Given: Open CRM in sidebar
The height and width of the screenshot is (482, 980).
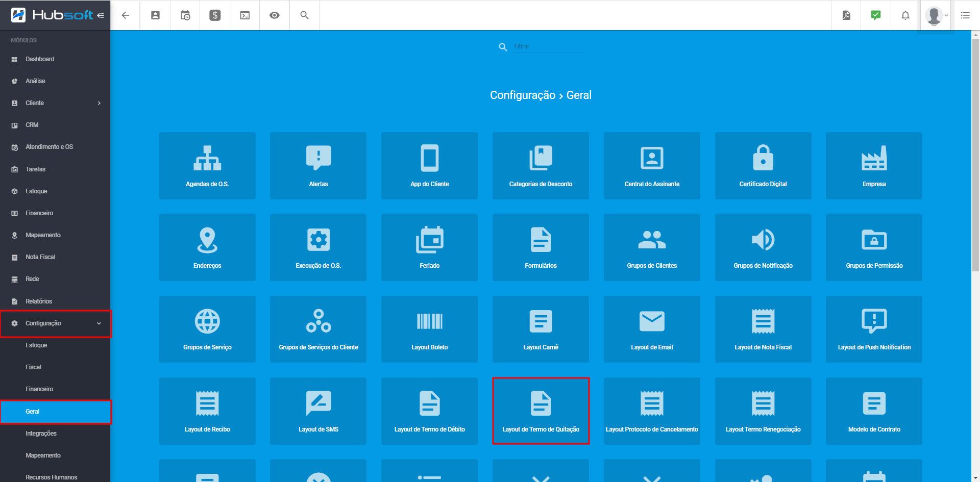Looking at the screenshot, I should click(55, 125).
